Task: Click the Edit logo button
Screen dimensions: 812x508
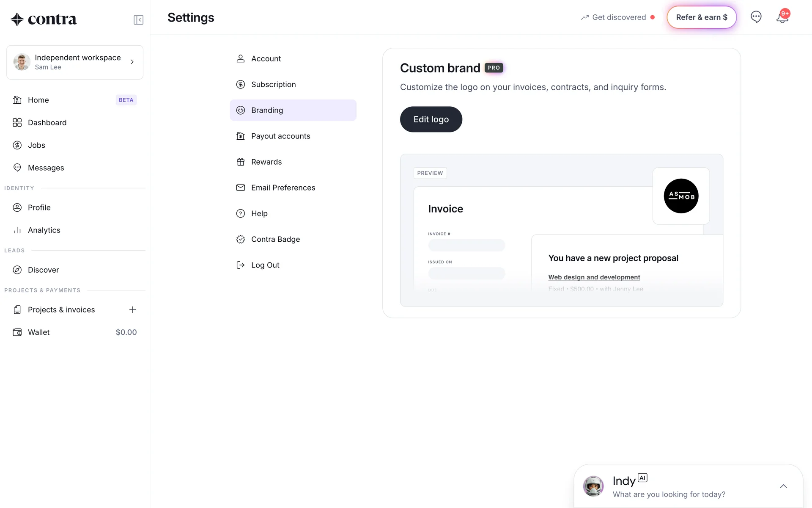Action: (x=431, y=119)
